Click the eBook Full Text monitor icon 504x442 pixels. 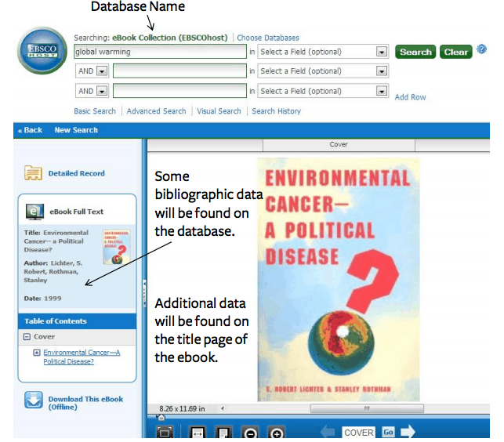34,212
